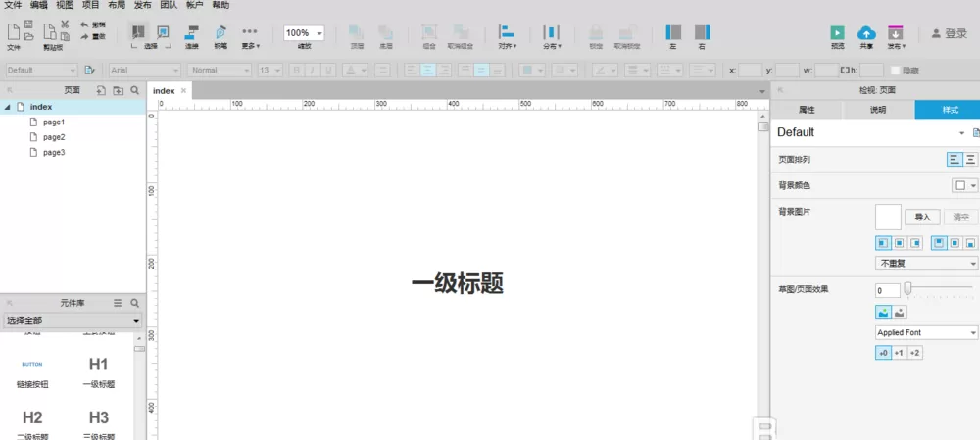Open the 文件 menu
This screenshot has width=980, height=440.
point(13,5)
